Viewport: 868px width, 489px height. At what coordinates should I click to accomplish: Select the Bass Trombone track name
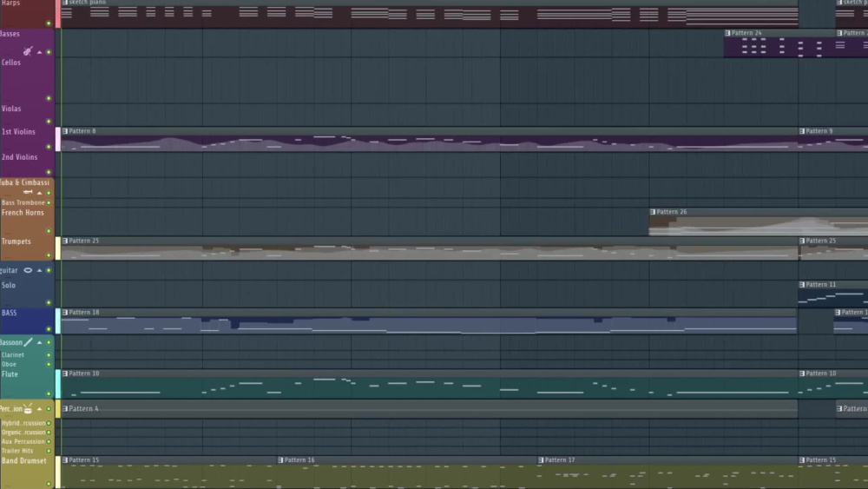click(x=23, y=202)
